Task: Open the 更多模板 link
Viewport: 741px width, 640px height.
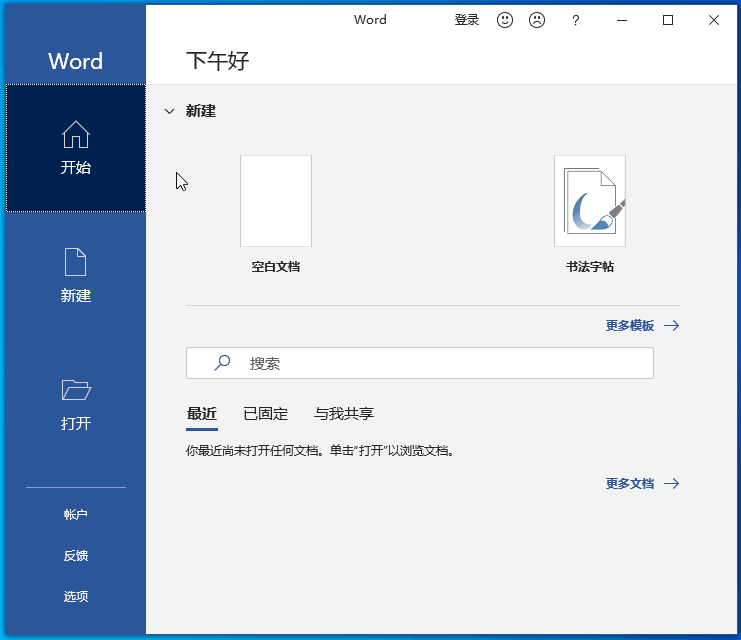Action: pyautogui.click(x=630, y=325)
